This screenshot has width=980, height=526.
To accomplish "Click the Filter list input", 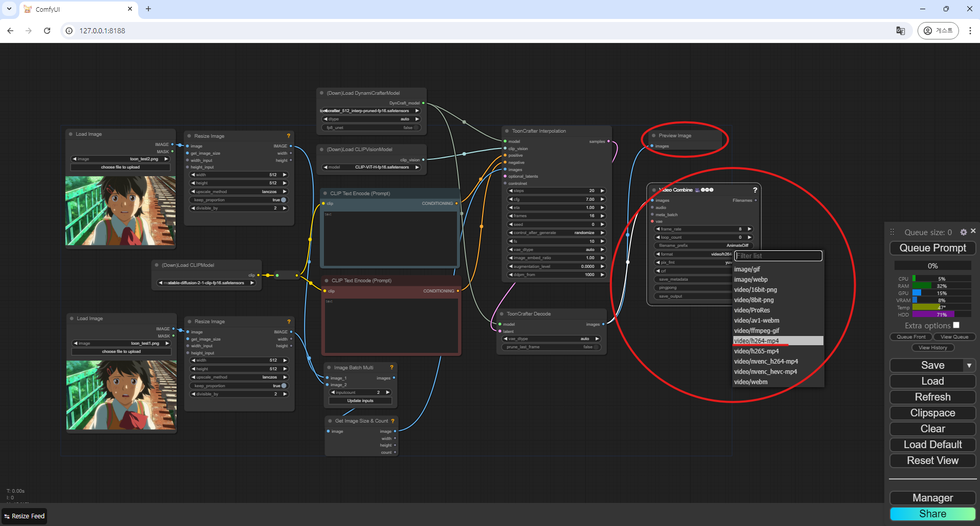I will (778, 256).
